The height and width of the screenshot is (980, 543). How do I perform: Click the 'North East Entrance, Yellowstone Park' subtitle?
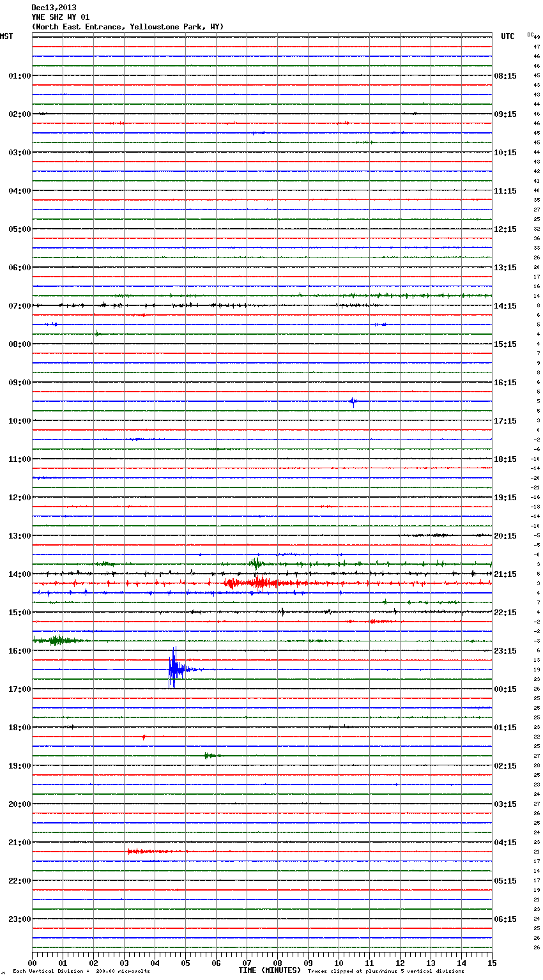pyautogui.click(x=127, y=27)
